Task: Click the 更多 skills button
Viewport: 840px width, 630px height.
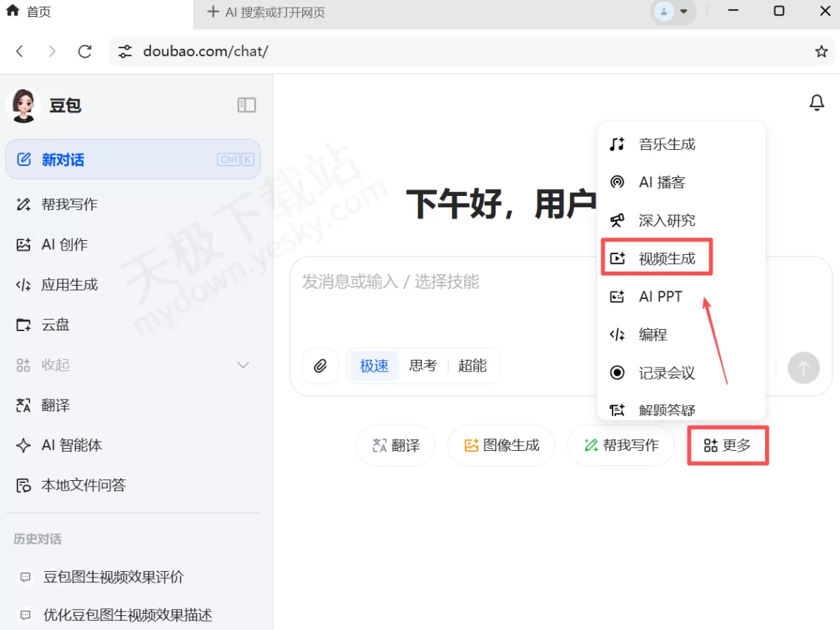Action: click(x=728, y=445)
